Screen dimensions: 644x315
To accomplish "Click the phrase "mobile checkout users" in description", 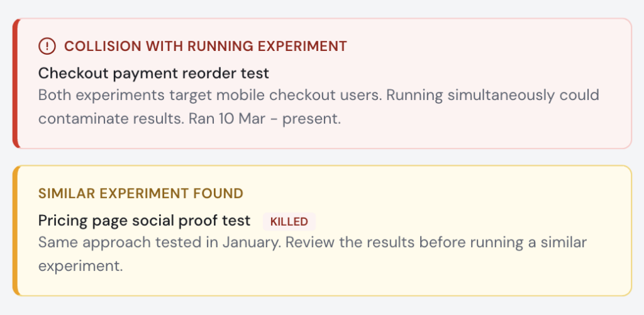I will pos(314,96).
